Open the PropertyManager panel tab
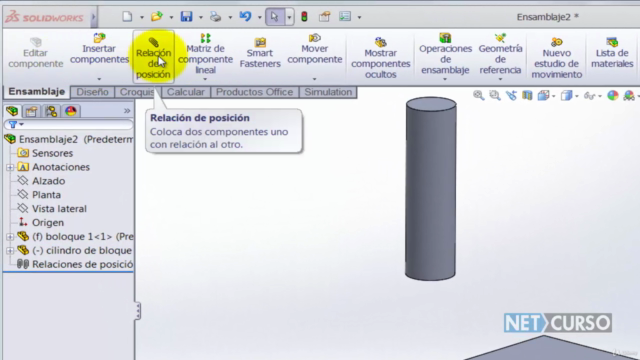Screen dimensions: 640x360 [x=31, y=111]
